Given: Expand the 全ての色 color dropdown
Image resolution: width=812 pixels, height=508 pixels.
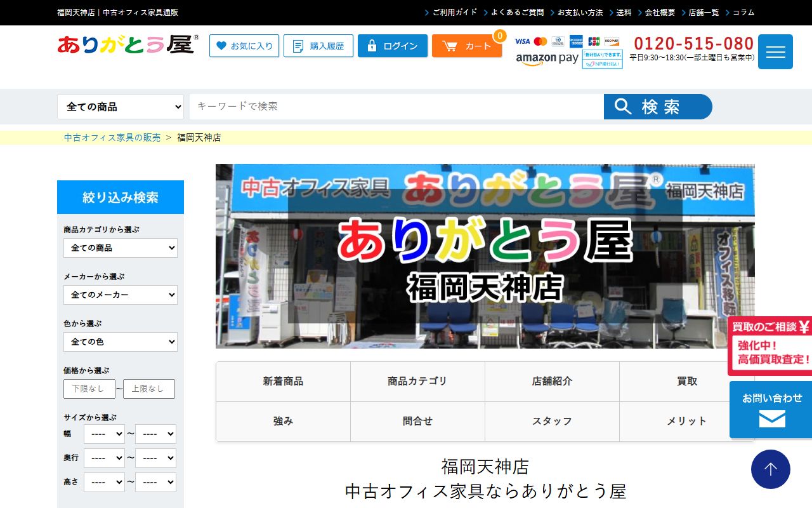Looking at the screenshot, I should click(121, 342).
